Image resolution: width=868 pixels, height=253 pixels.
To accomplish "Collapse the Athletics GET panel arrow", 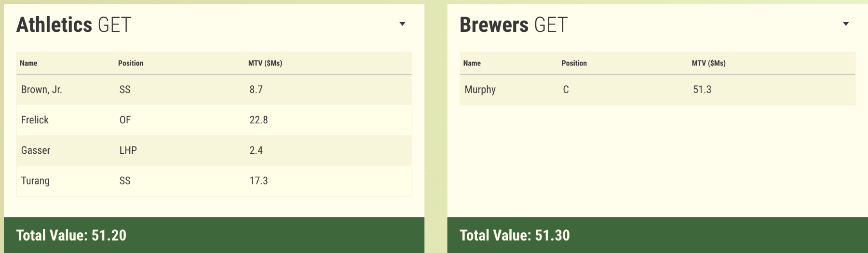I will [x=402, y=24].
